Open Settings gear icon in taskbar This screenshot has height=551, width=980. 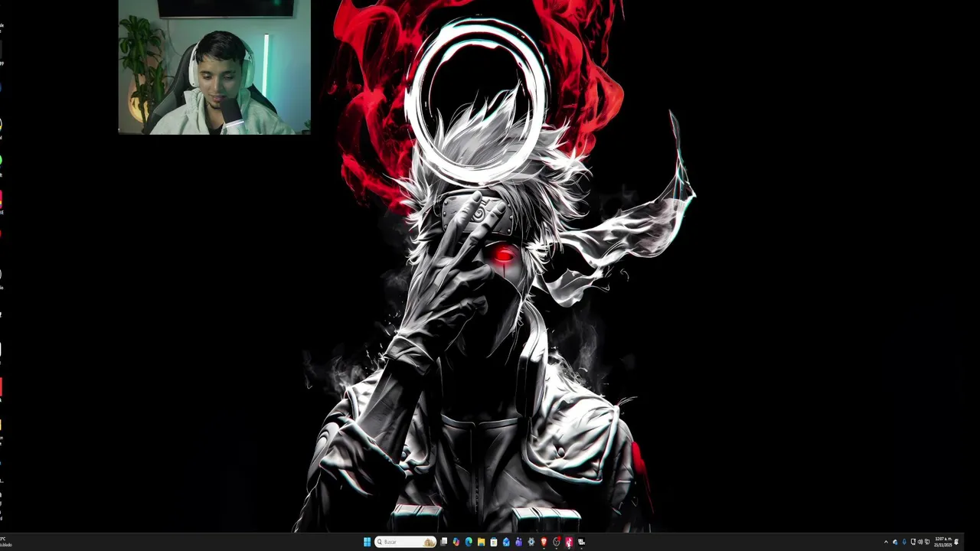point(531,542)
